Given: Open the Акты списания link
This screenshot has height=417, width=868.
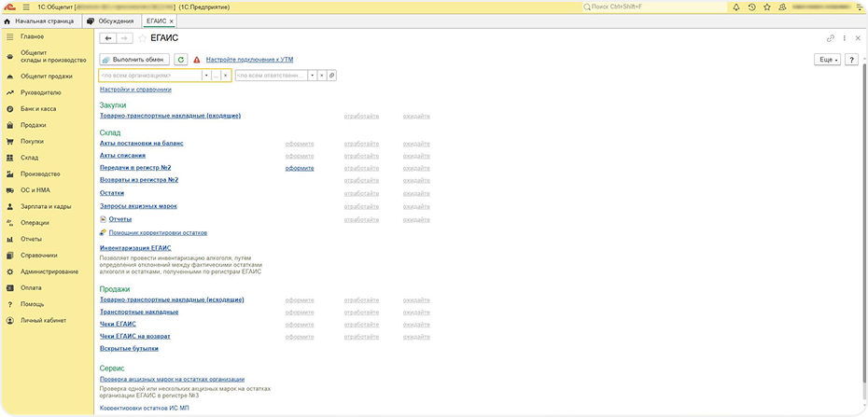Looking at the screenshot, I should click(x=122, y=156).
